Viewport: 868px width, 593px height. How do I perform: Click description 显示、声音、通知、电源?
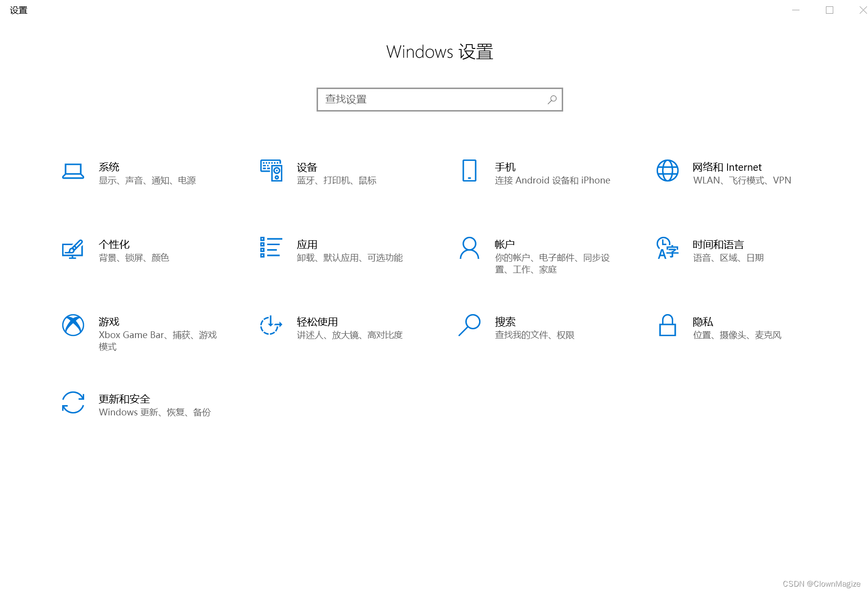tap(147, 181)
